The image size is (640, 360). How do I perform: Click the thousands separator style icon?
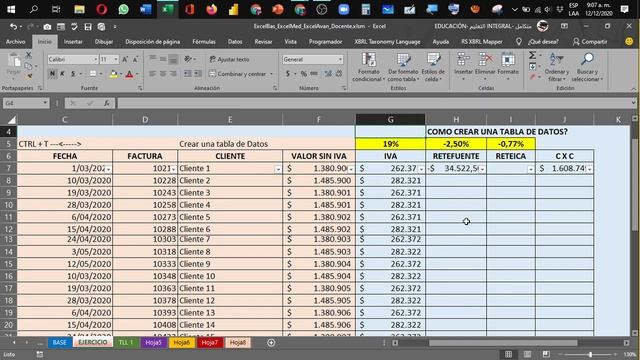click(x=314, y=74)
